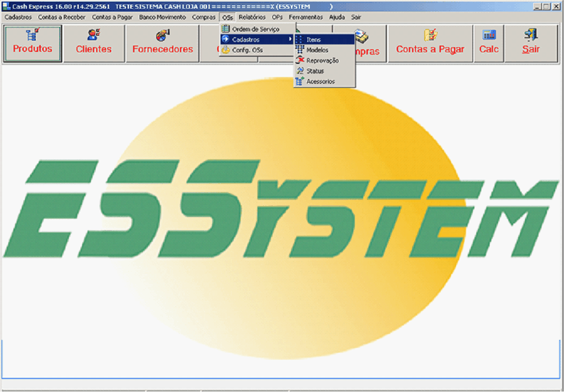Choose Acessorios in the submenu
Image resolution: width=564 pixels, height=392 pixels.
click(320, 81)
